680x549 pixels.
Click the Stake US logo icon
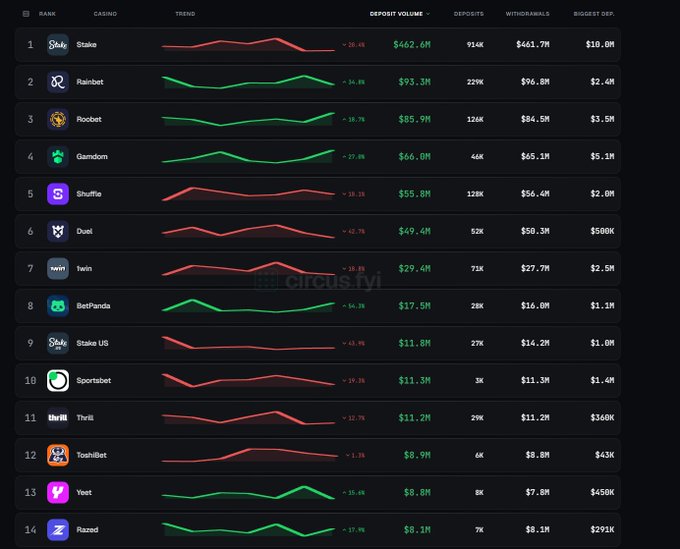58,343
